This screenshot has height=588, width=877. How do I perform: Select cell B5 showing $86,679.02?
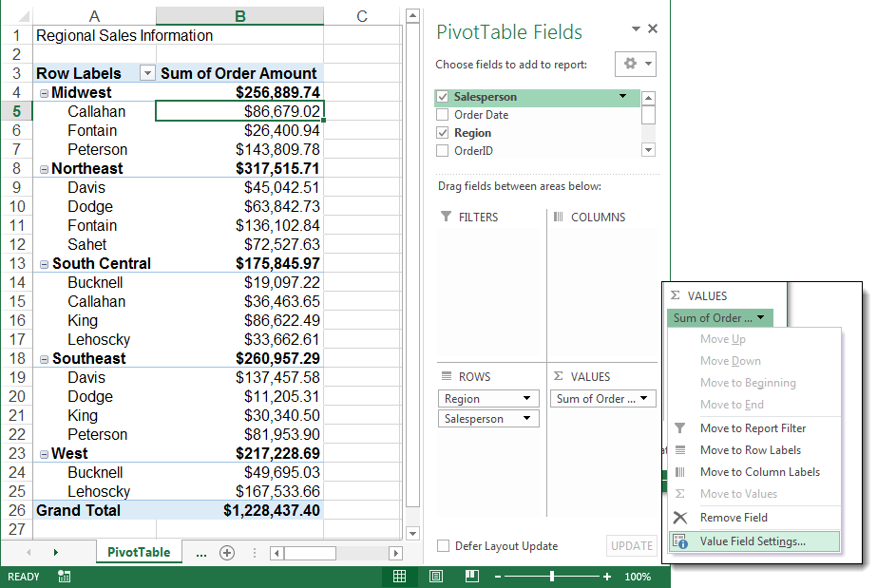click(x=240, y=111)
